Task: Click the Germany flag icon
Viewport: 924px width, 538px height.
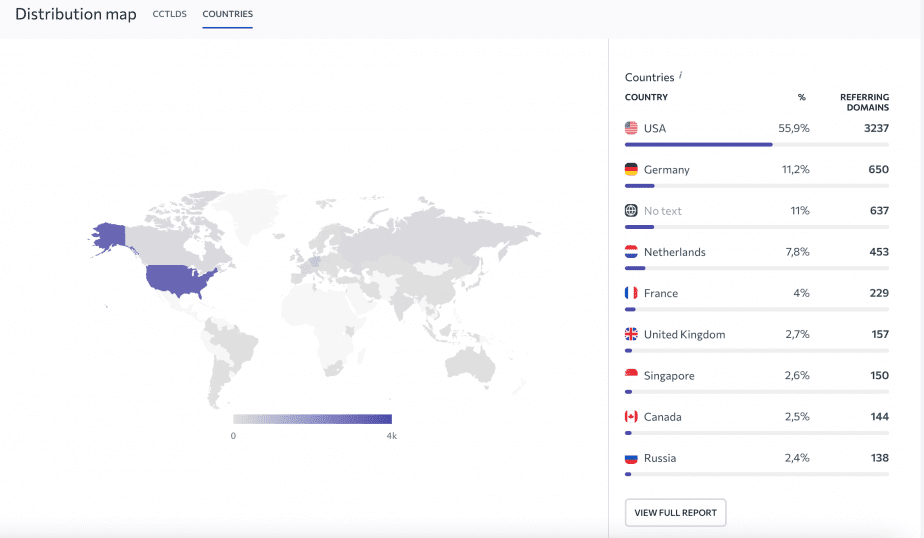Action: [631, 170]
